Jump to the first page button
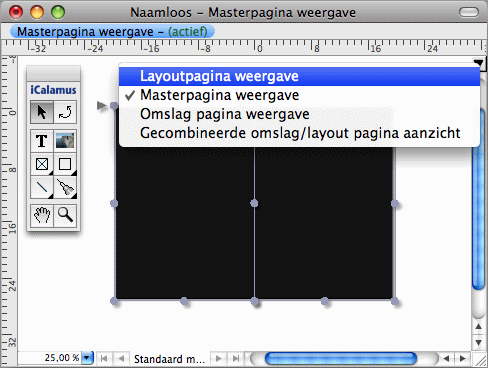488x368 pixels. tap(104, 359)
